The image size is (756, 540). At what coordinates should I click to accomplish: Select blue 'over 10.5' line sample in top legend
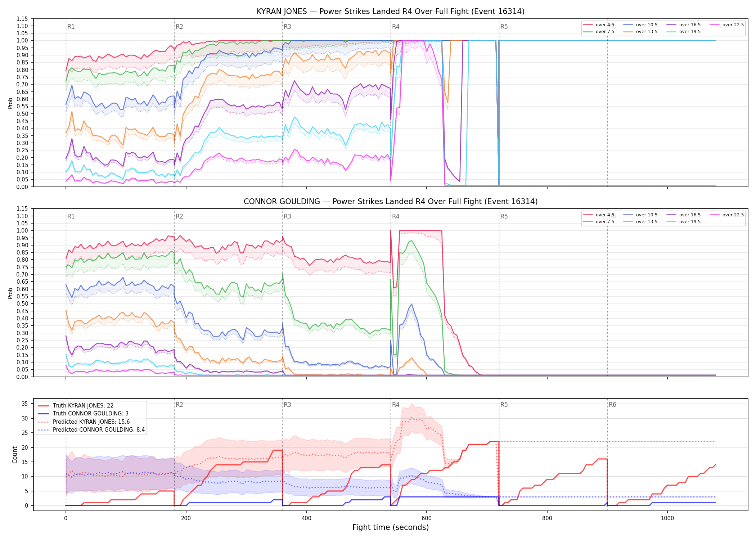coord(628,25)
